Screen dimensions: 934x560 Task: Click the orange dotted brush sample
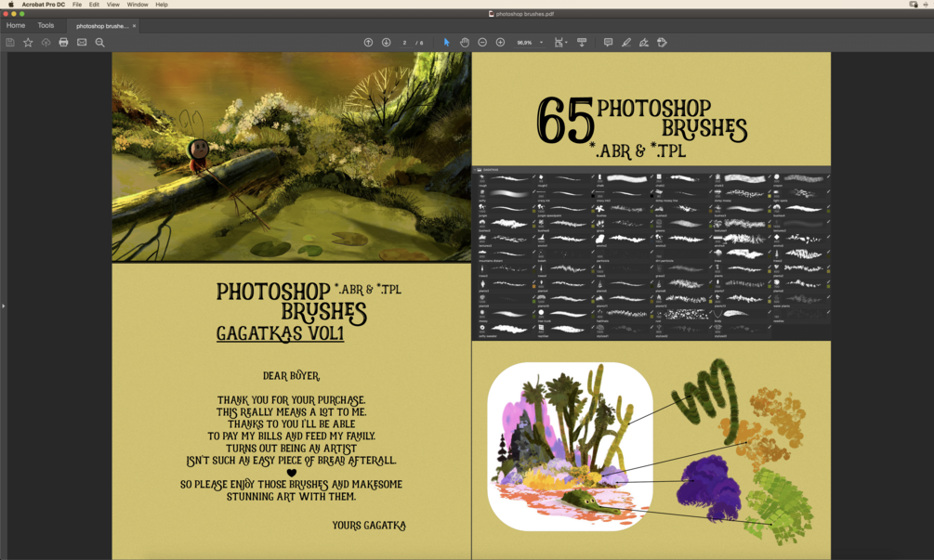[x=762, y=428]
